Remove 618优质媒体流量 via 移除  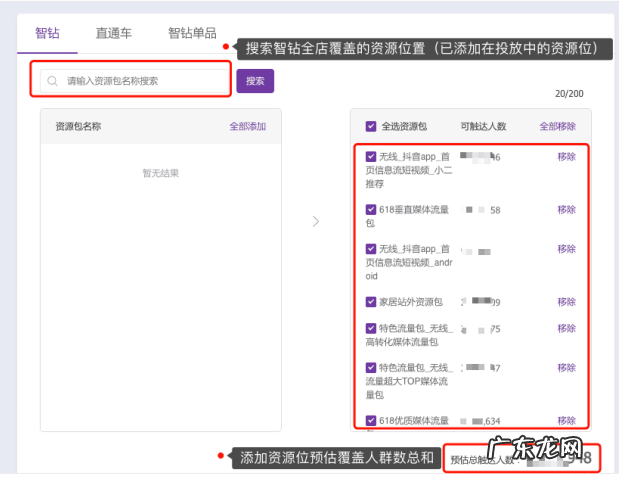[x=566, y=420]
